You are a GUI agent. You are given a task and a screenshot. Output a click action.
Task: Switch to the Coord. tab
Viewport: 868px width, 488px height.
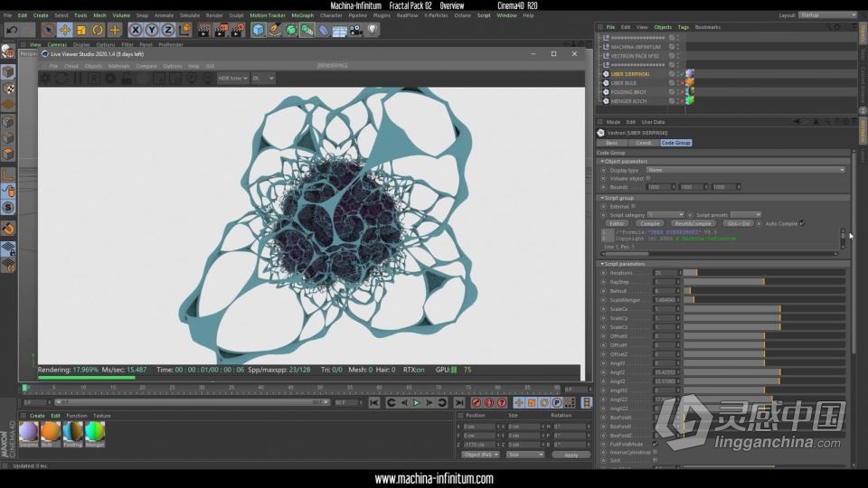click(643, 143)
